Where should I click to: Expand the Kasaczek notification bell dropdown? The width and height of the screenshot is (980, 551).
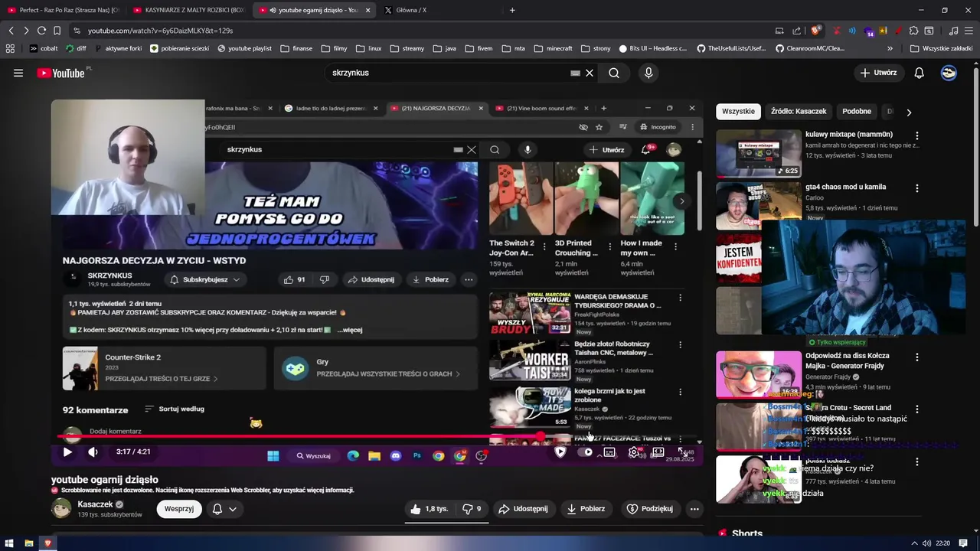point(224,509)
